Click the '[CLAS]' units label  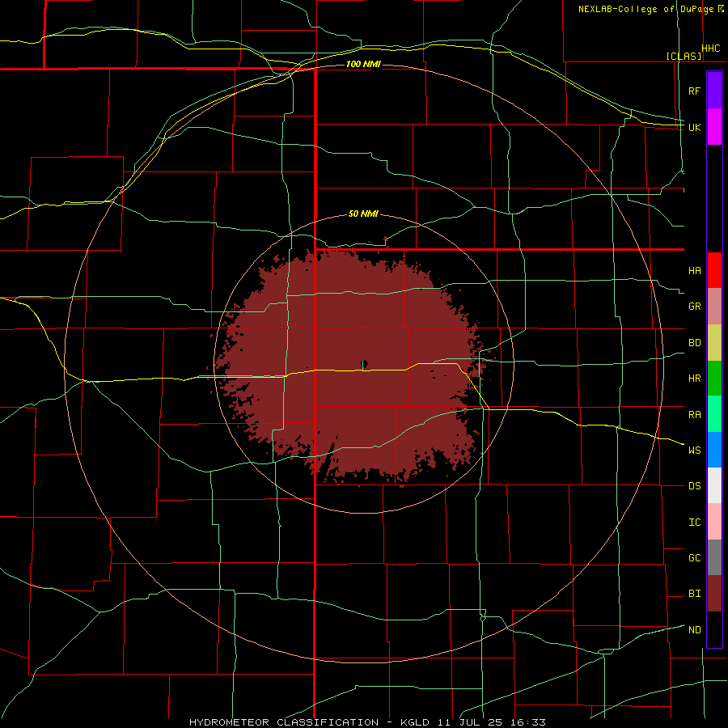pos(684,56)
